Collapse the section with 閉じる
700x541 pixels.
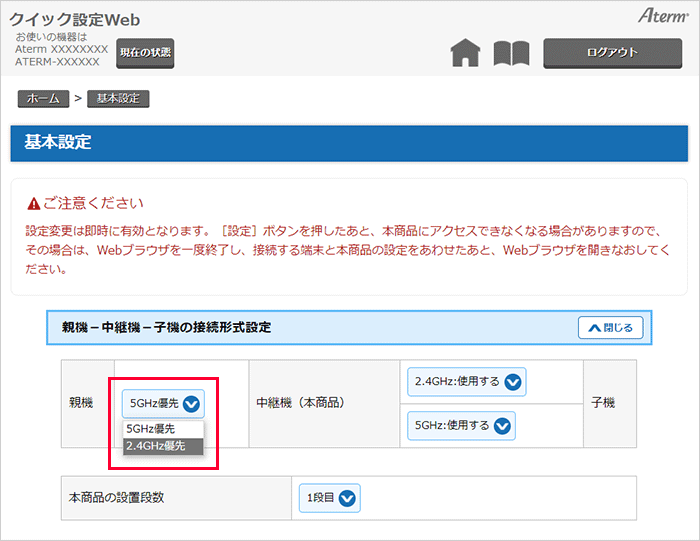(x=610, y=327)
